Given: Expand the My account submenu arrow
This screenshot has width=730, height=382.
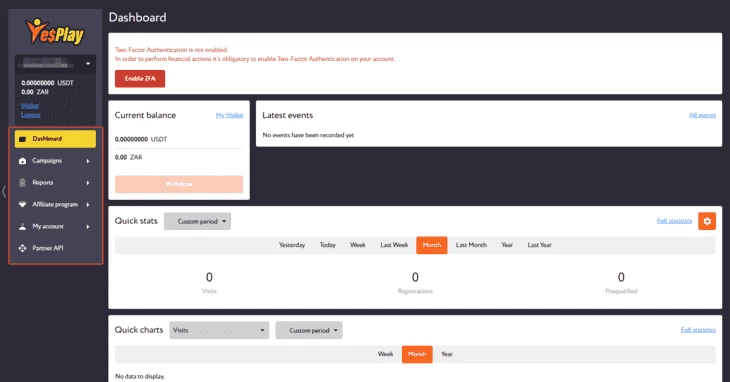Looking at the screenshot, I should [88, 227].
